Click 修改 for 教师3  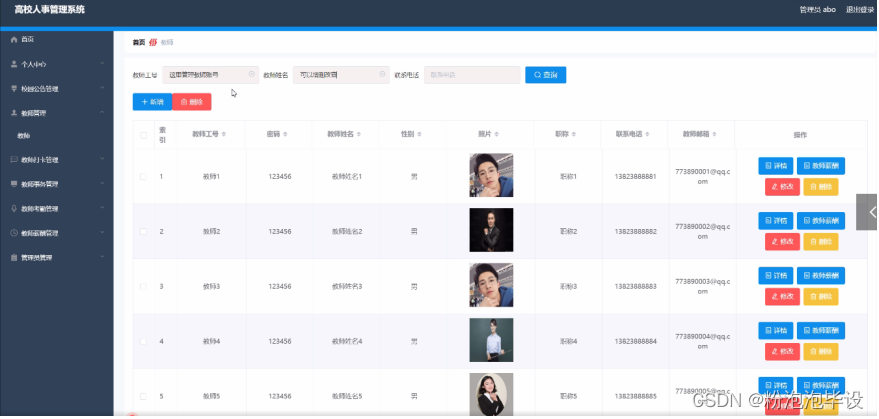pos(783,297)
